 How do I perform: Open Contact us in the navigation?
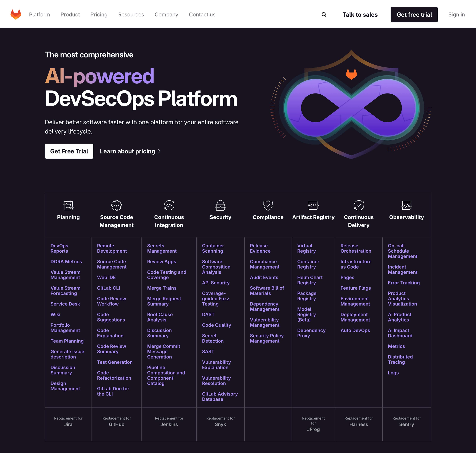pos(202,14)
